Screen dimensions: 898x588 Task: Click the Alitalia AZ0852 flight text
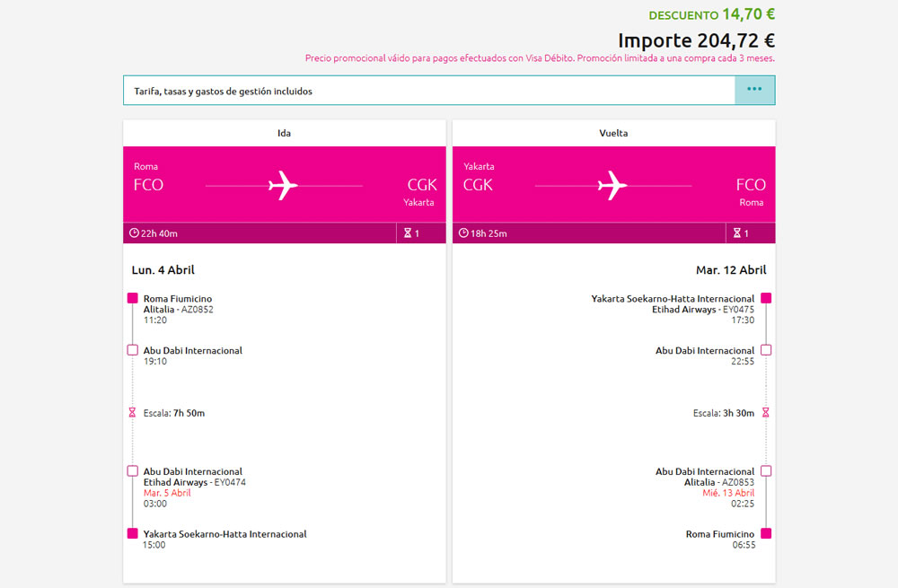pyautogui.click(x=178, y=310)
